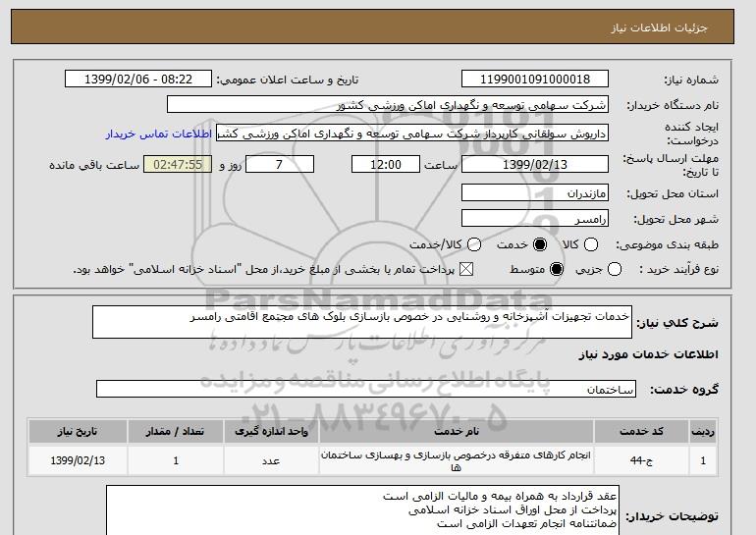The width and height of the screenshot is (756, 535).
Task: Choose the متوسط purchase type radio
Action: (x=557, y=269)
